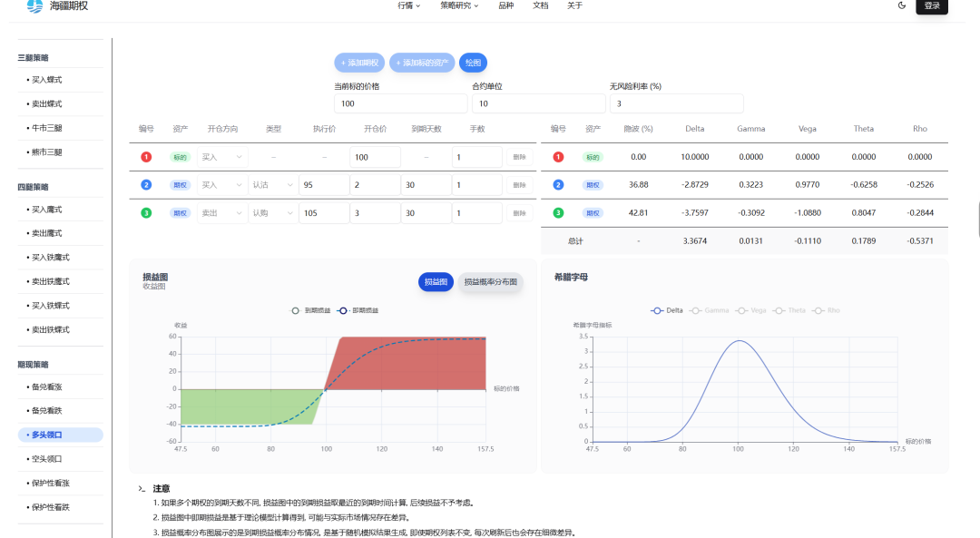The image size is (980, 538).
Task: Click the red number 1 row badge
Action: (146, 157)
